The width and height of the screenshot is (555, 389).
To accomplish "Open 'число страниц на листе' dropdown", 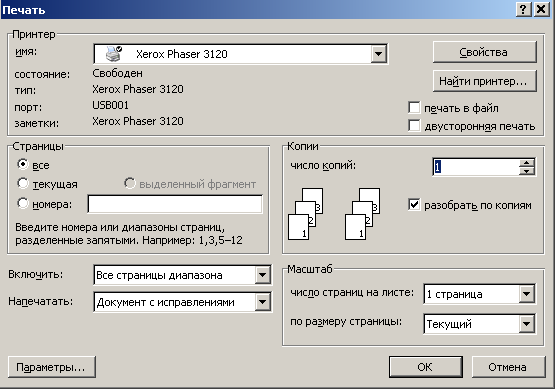I will tap(527, 294).
